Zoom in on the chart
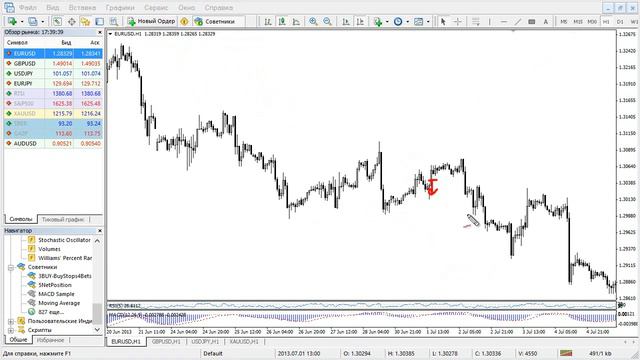This screenshot has height=360, width=640. click(313, 22)
